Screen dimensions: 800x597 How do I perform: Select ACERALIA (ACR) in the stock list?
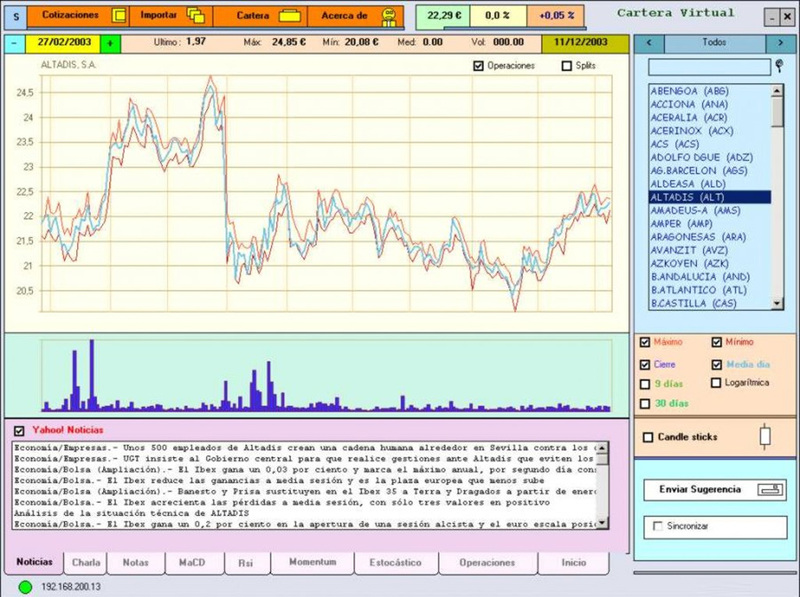[710, 118]
